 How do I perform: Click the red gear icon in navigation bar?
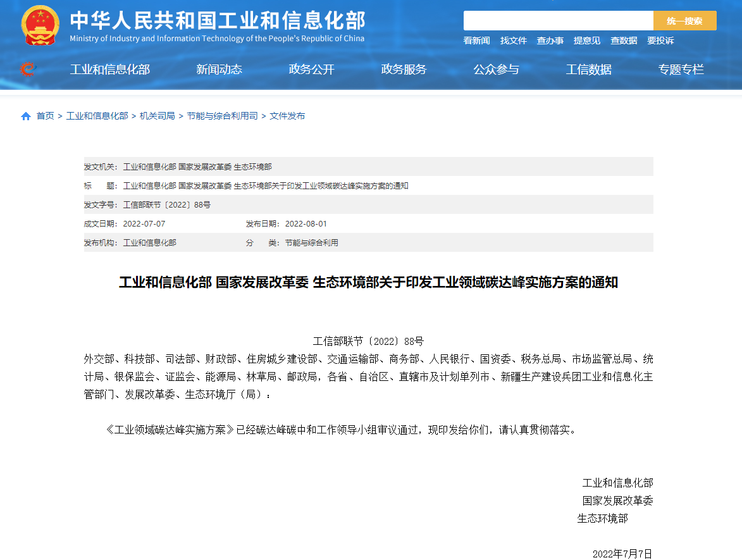(x=27, y=69)
